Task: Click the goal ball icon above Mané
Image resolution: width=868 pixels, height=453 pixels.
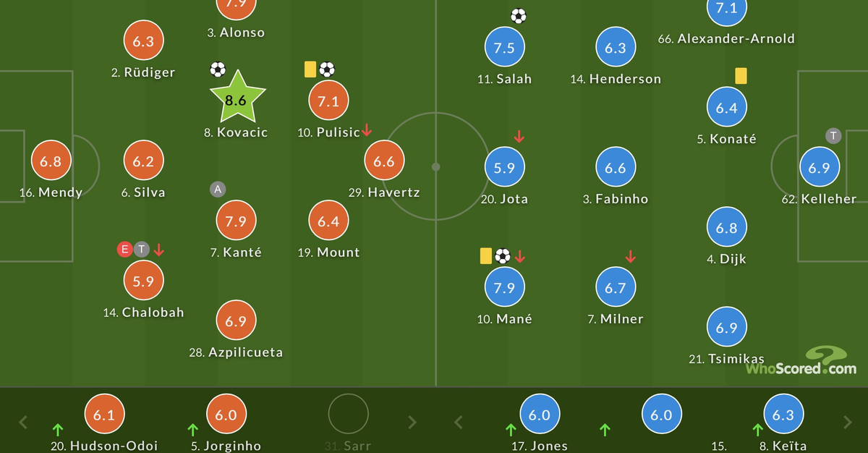Action: tap(503, 255)
